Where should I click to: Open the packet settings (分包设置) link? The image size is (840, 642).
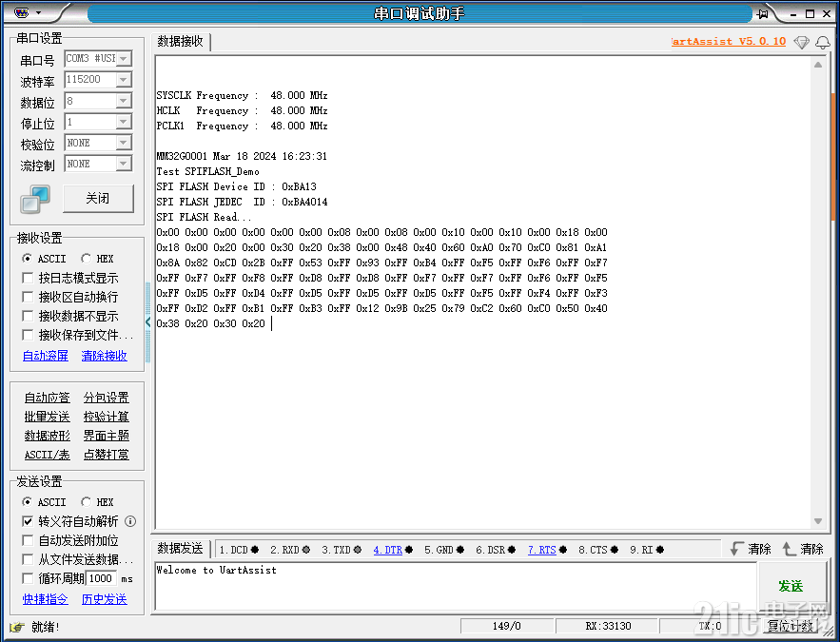107,398
